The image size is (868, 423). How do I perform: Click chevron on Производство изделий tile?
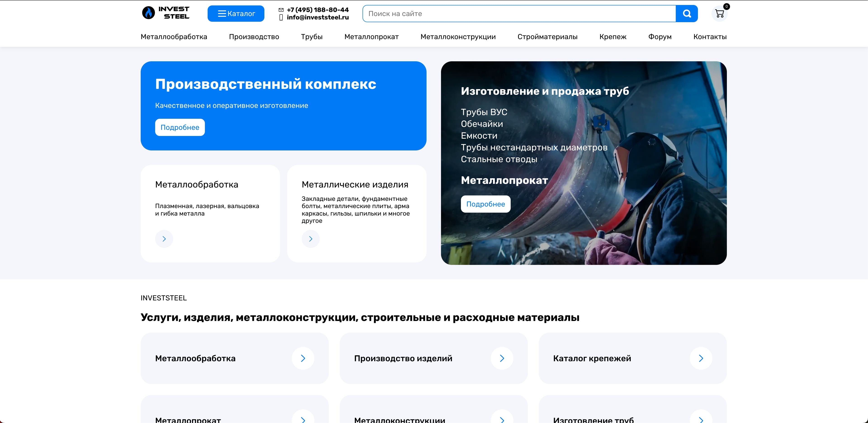point(502,358)
